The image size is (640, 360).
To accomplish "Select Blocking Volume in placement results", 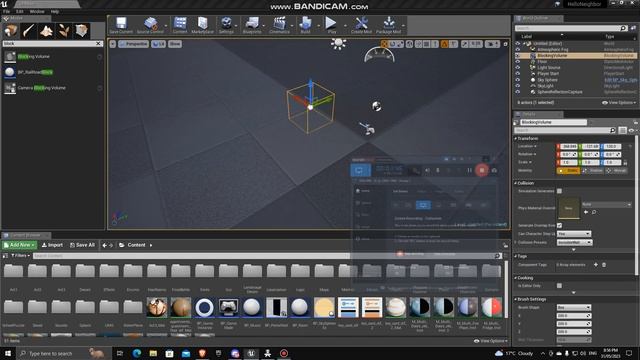I will 52,56.
